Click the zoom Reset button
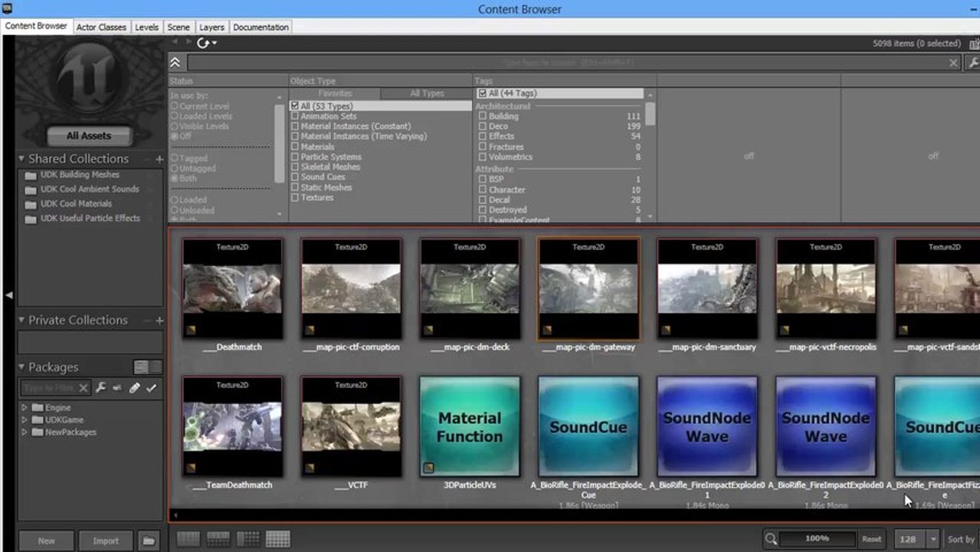The width and height of the screenshot is (980, 552). coord(871,539)
